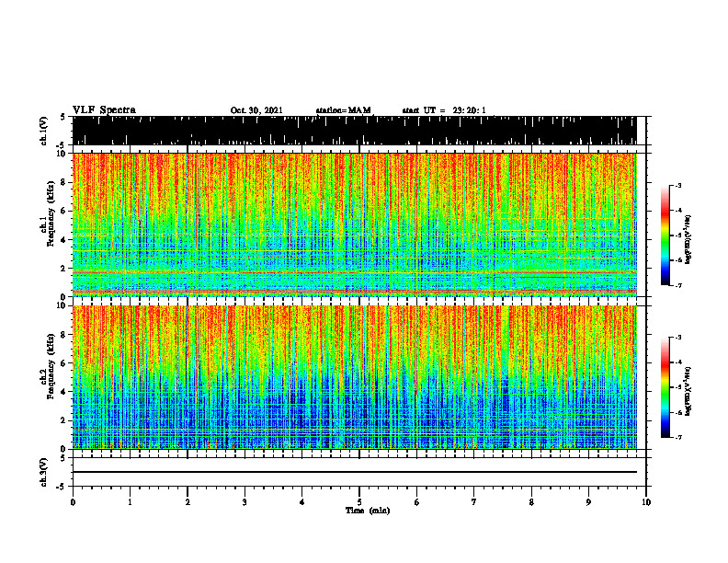Viewport: 728px width, 563px height.
Task: Click time axis tick label "10"
Action: coord(646,502)
